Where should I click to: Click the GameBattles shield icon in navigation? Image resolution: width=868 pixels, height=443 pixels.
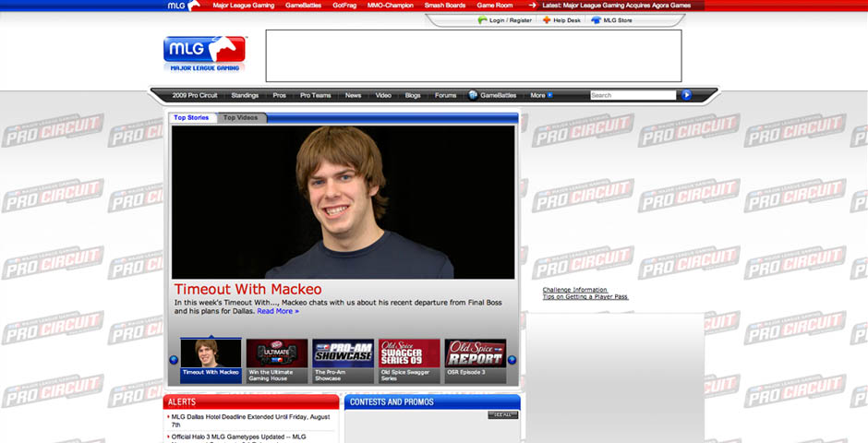click(473, 95)
